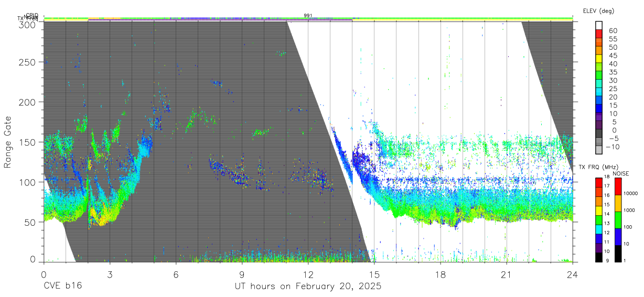Viewport: 644px width, 297px height.
Task: Click the '45' label on ELEV colorbar
Action: [613, 55]
